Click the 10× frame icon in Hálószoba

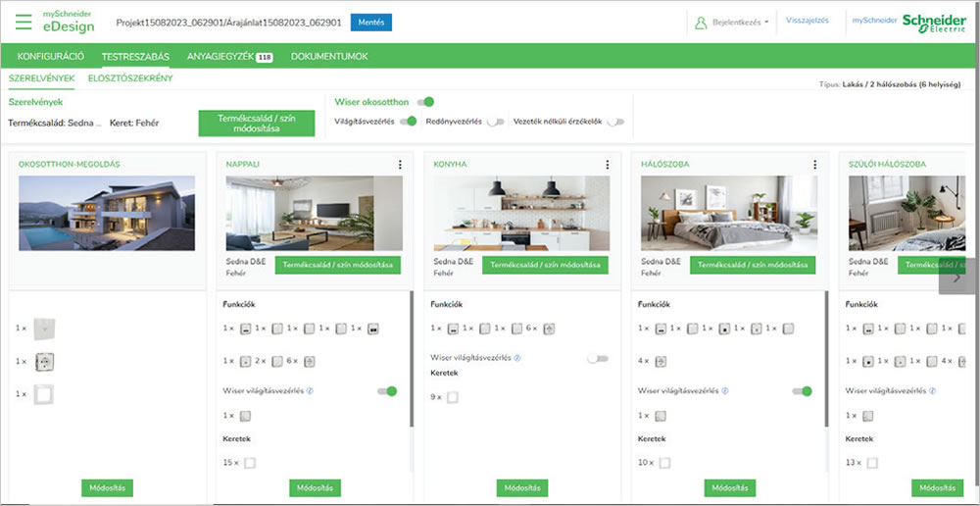[665, 463]
